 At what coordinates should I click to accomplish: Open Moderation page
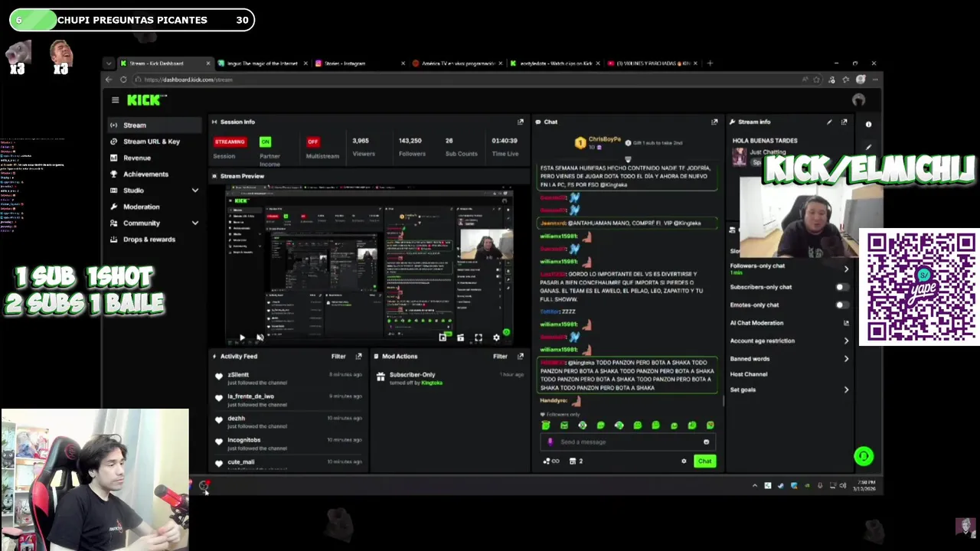pos(153,207)
